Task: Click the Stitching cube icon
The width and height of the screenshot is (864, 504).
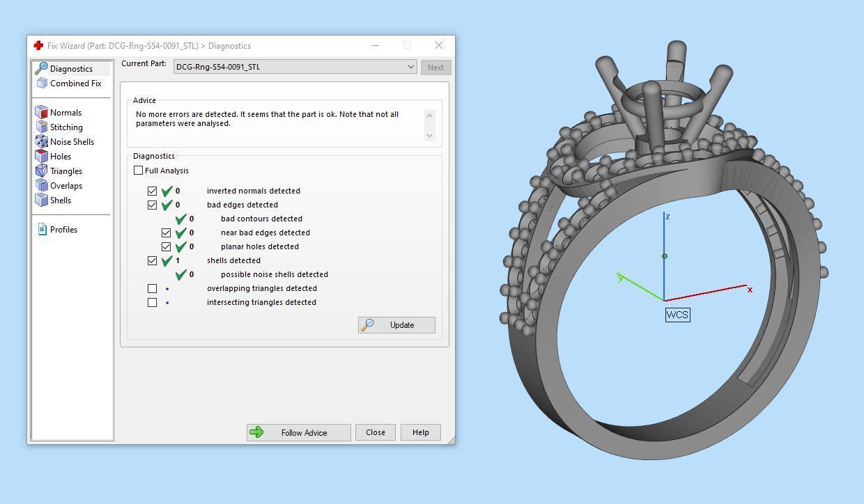Action: [x=42, y=127]
